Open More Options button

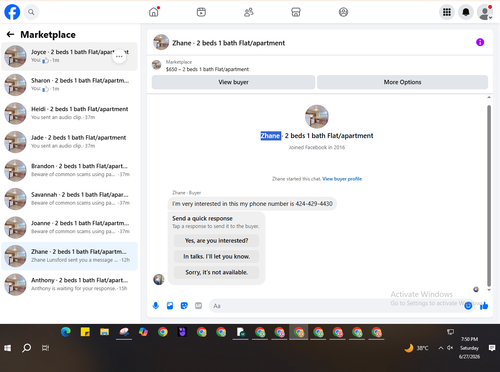[402, 82]
